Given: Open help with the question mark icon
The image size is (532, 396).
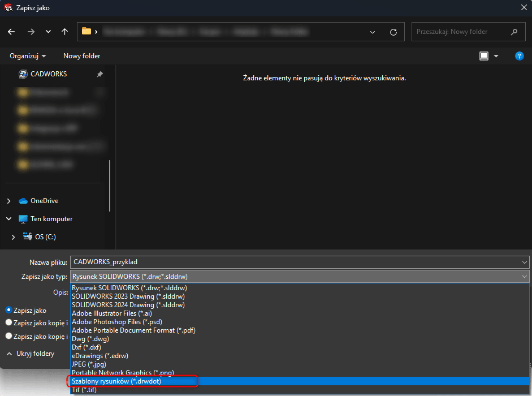Looking at the screenshot, I should pos(519,56).
